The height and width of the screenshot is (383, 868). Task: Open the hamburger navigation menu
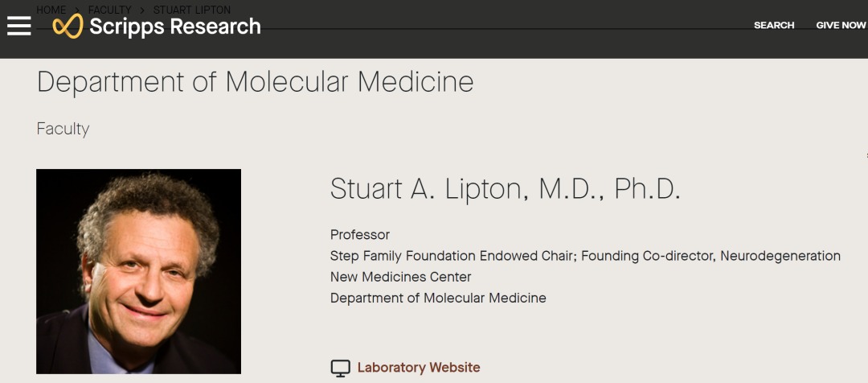18,26
